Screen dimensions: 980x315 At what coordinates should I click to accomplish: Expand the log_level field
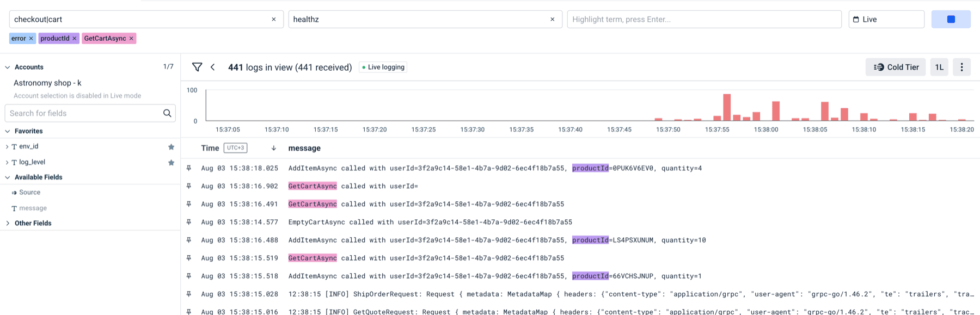(7, 163)
